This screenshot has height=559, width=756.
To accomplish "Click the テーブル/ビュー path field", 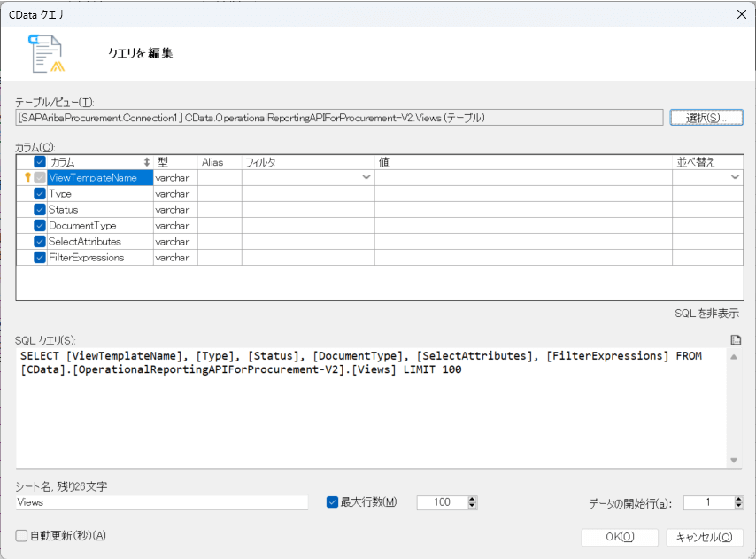I will 339,118.
